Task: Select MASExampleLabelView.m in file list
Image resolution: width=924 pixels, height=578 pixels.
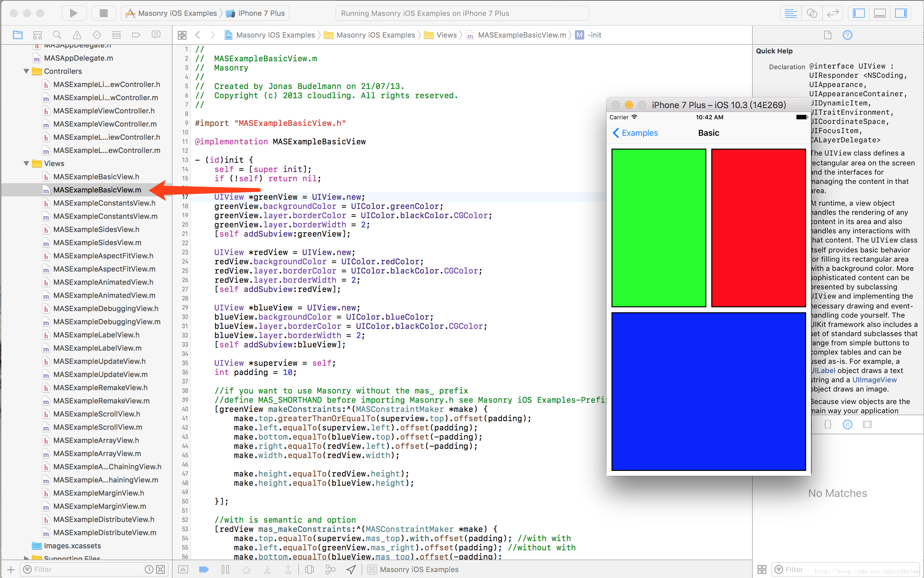Action: [97, 348]
